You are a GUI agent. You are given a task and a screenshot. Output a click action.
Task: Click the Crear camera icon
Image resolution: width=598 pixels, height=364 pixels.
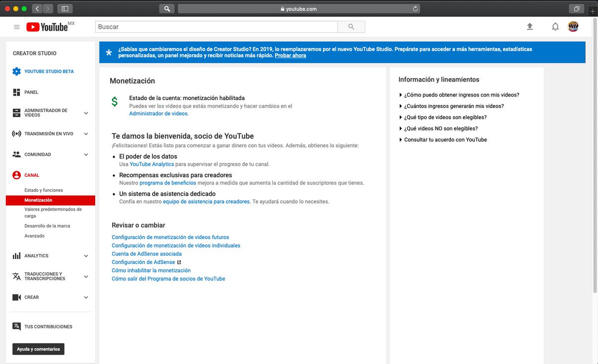point(16,297)
